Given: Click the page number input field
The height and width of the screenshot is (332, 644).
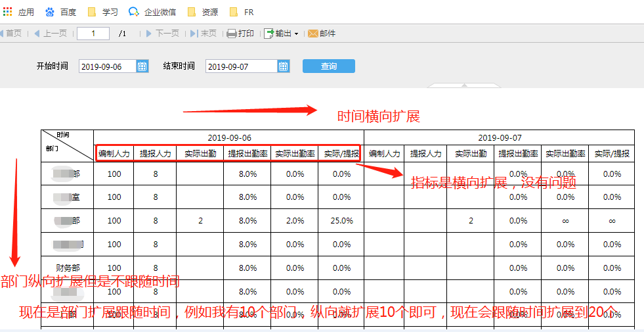Looking at the screenshot, I should [93, 34].
